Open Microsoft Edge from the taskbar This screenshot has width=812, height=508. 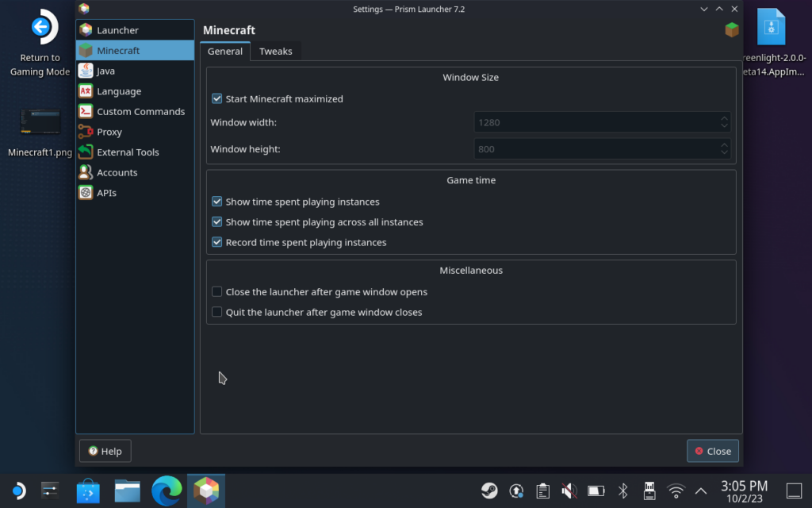[x=167, y=491]
